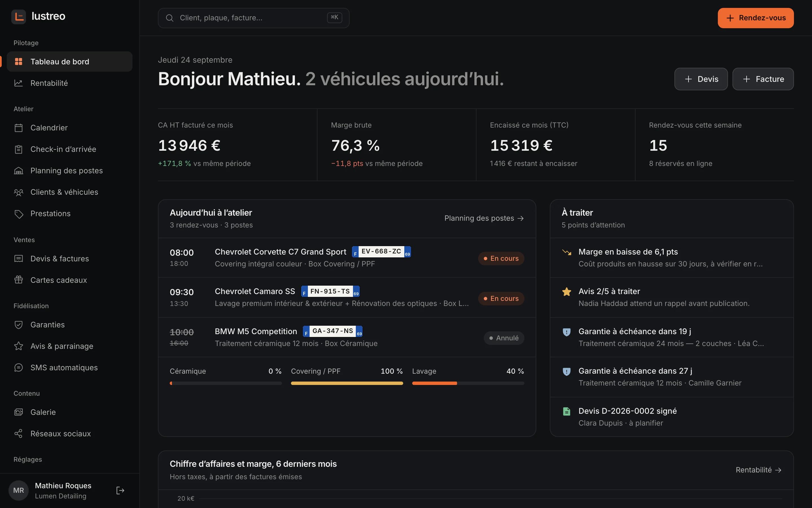Click the orange Rendez-vous button
The image size is (812, 508).
(x=756, y=18)
